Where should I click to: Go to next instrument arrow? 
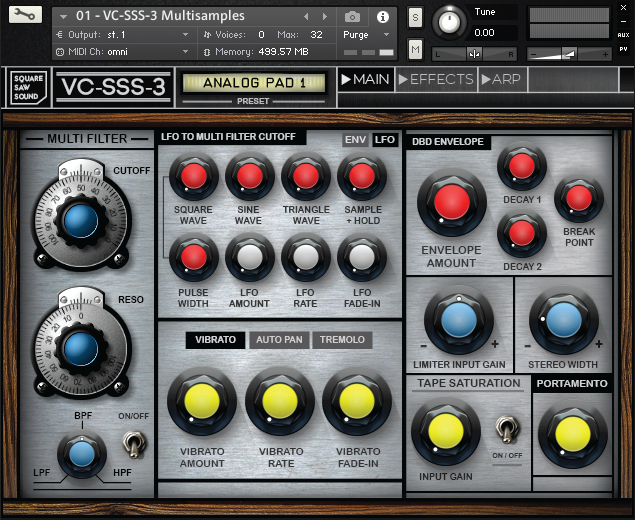coord(324,17)
